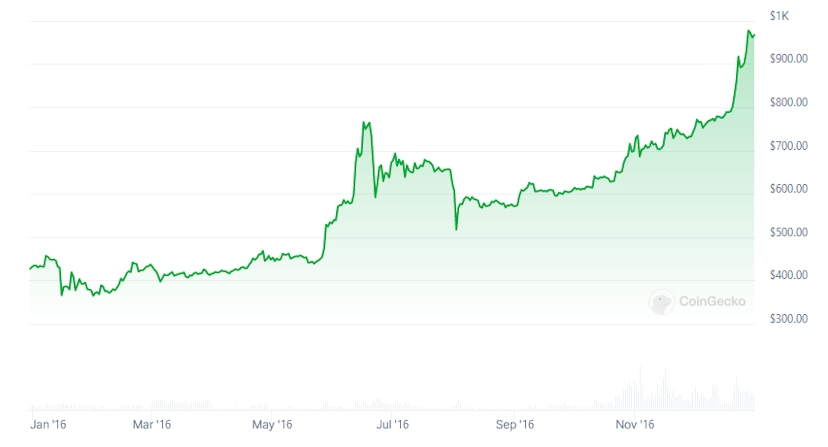Screen dimensions: 828x447
Task: Click the May '16 date label
Action: [271, 424]
